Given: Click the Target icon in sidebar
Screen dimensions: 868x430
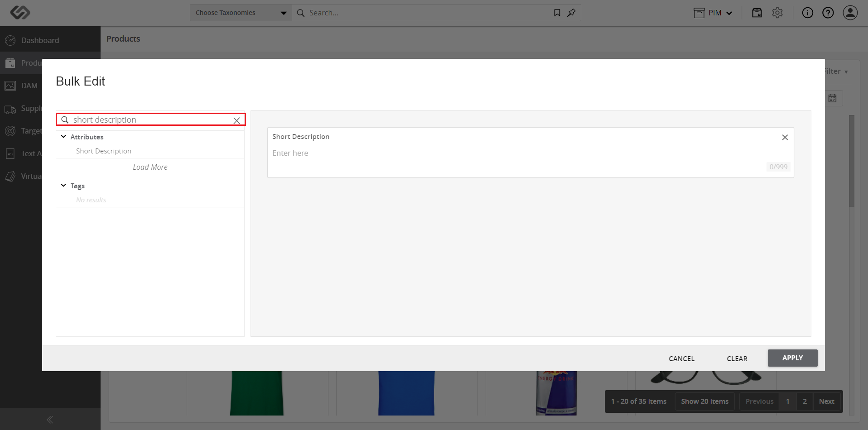Looking at the screenshot, I should point(10,131).
